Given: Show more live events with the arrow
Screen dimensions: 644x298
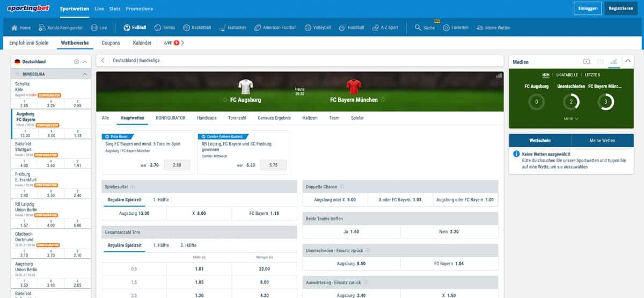Looking at the screenshot, I should (182, 43).
